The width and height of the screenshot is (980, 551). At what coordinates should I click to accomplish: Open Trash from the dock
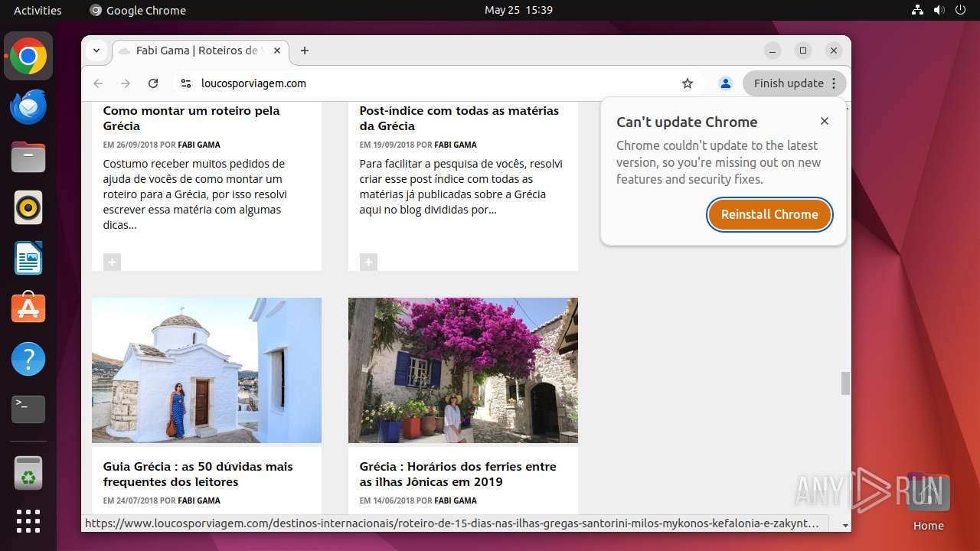(28, 473)
